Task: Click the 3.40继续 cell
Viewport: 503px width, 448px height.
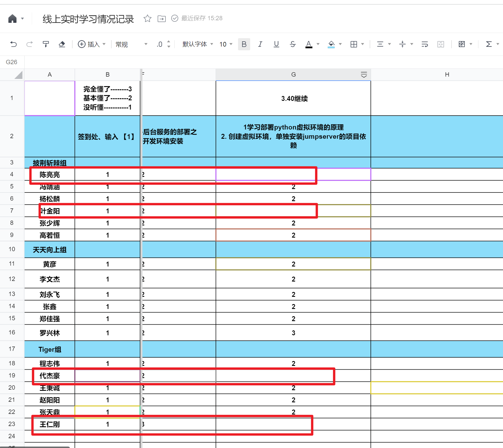Action: [293, 98]
